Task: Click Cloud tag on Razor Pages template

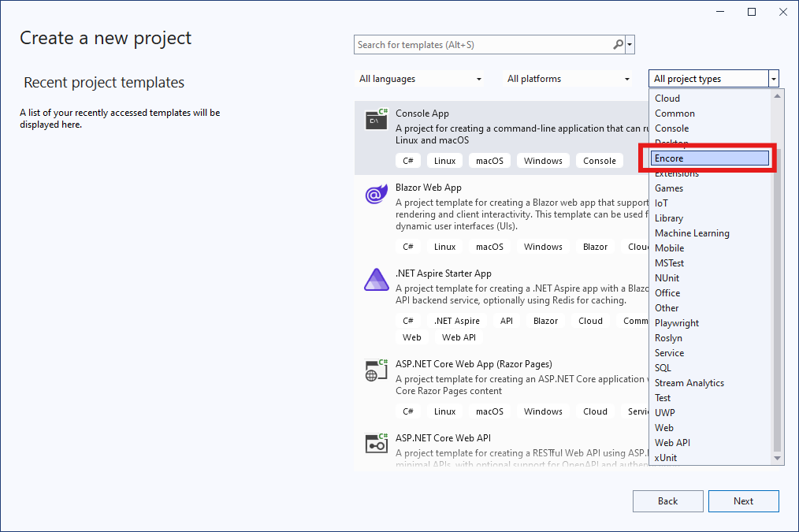Action: pos(595,411)
